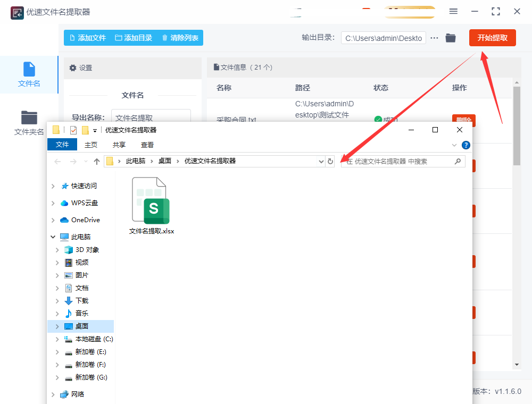Click the up-one-level arrow in Explorer
Viewport: 532px width, 404px height.
pyautogui.click(x=97, y=161)
